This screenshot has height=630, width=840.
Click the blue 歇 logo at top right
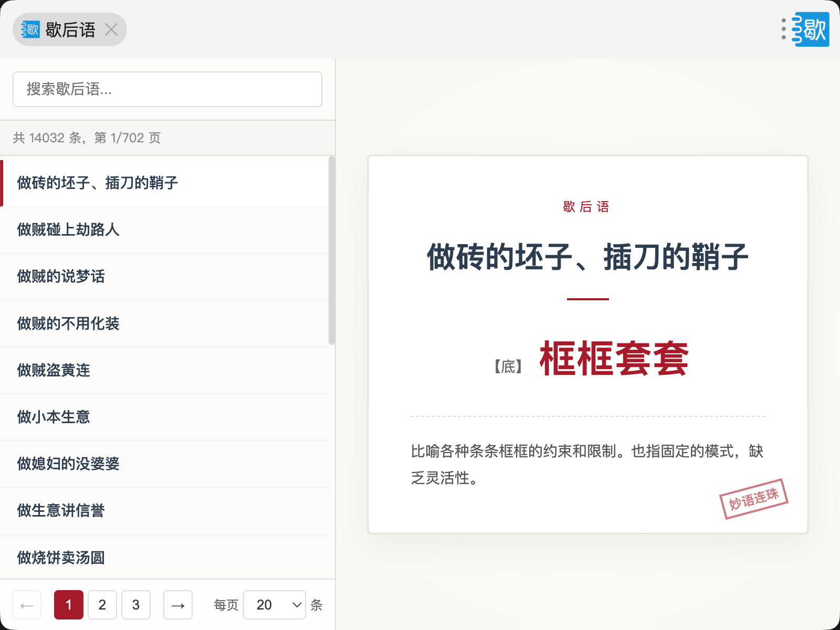812,29
